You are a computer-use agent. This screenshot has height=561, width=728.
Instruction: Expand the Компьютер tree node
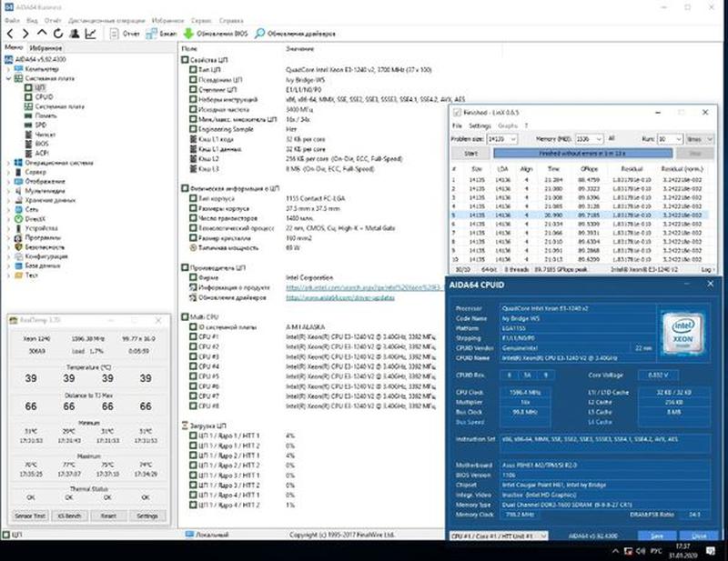tap(8, 69)
